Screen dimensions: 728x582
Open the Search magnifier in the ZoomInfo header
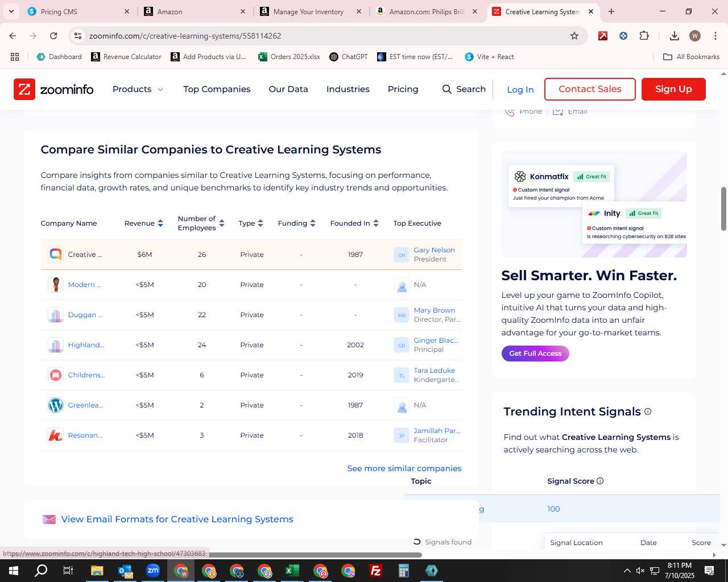point(447,89)
